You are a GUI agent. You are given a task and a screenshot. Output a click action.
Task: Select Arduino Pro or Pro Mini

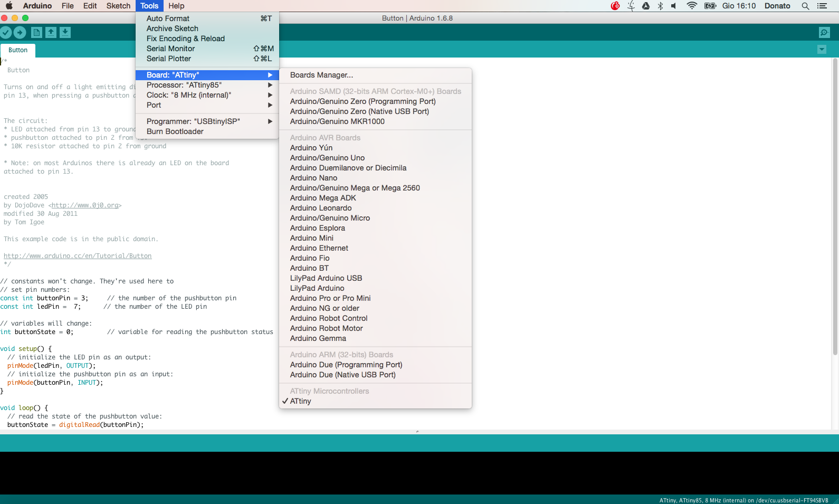(375, 298)
